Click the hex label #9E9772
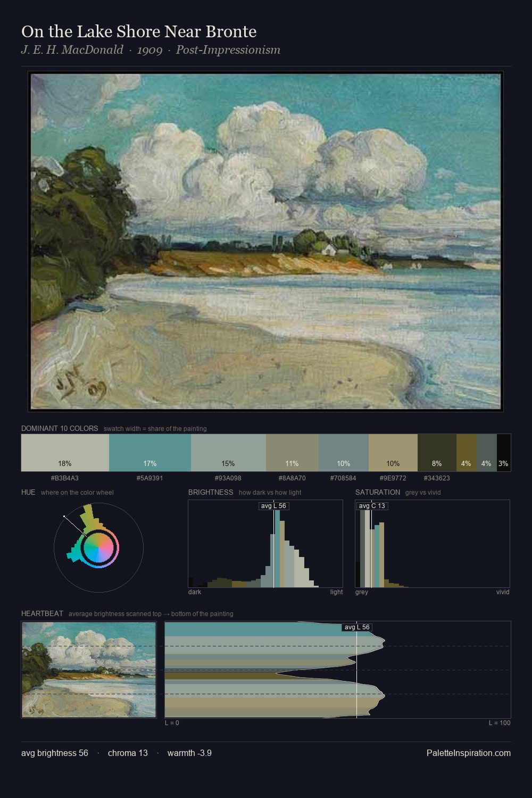 pos(393,478)
